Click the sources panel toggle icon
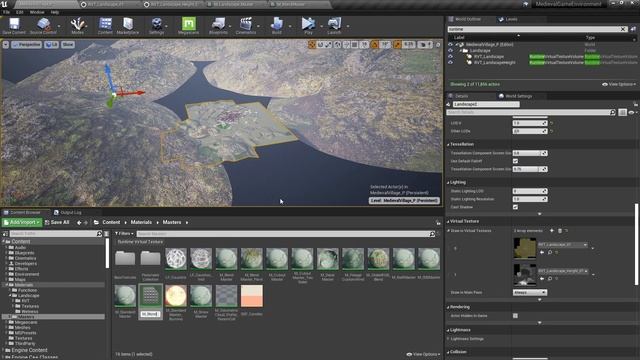 5,234
